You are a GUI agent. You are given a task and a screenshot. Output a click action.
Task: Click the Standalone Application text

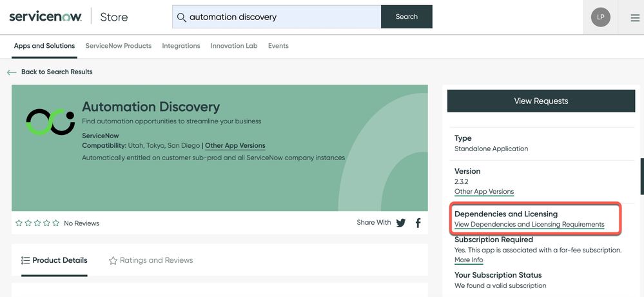click(491, 149)
